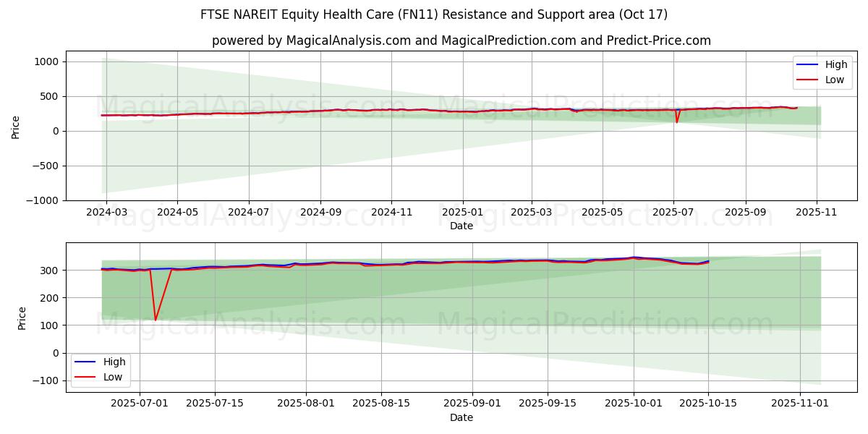
Task: Click the −1000 value on top chart price axis
Action: point(39,200)
